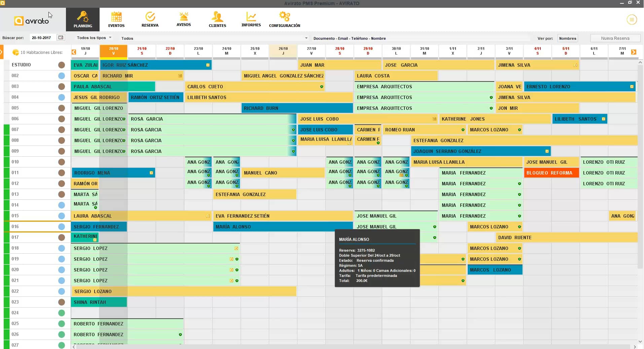Open the Avisos alarm icon

click(184, 17)
